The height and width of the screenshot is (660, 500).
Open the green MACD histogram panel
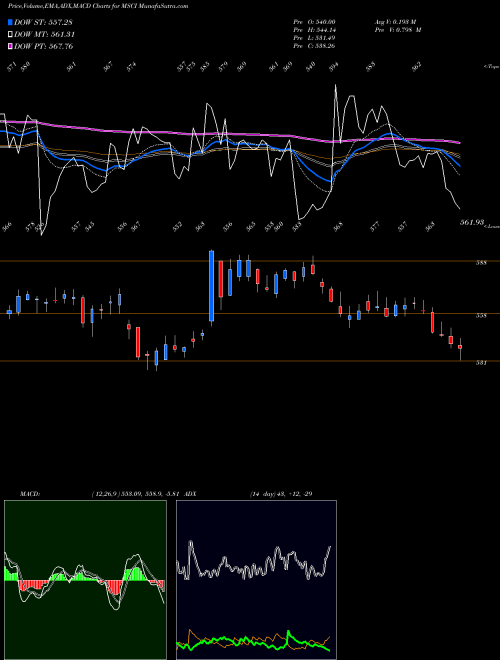point(85,580)
